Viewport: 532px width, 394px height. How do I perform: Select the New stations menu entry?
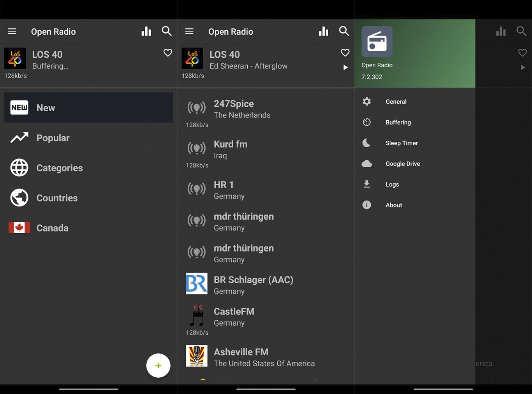46,107
